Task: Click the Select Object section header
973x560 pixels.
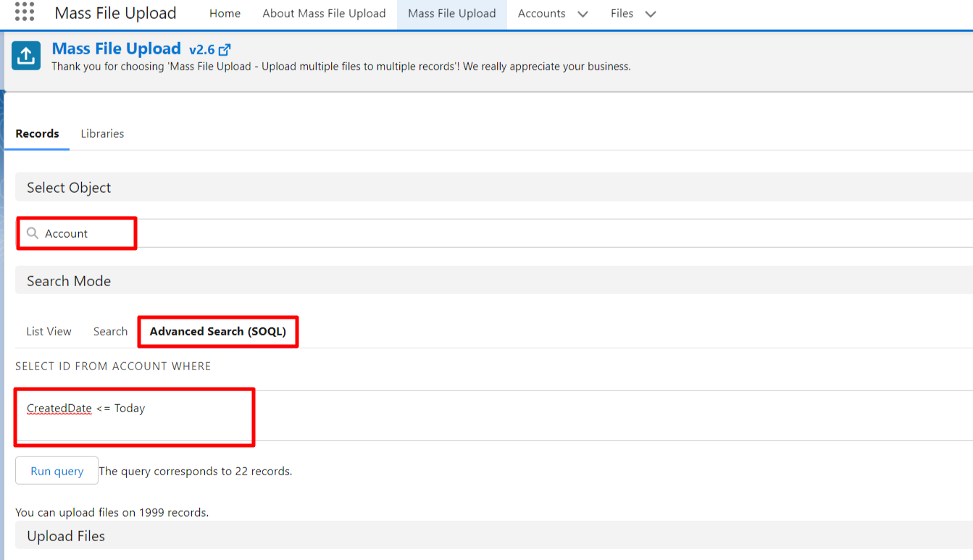Action: (494, 188)
